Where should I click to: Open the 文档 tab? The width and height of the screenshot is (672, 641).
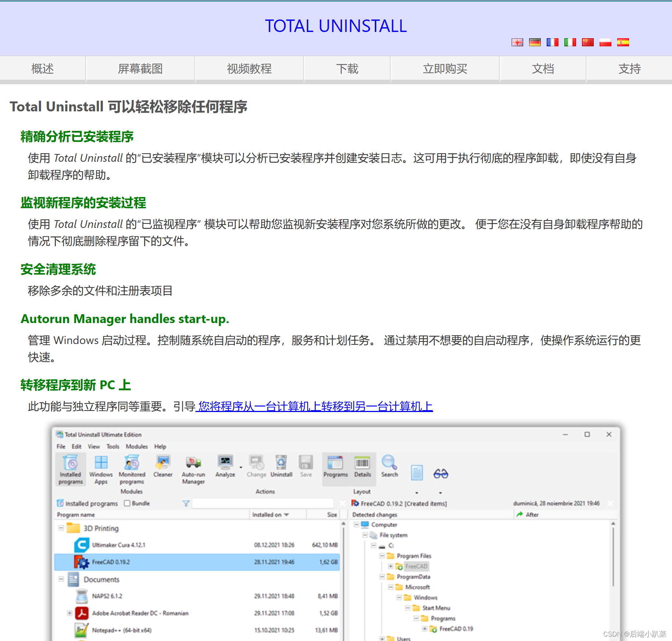543,69
